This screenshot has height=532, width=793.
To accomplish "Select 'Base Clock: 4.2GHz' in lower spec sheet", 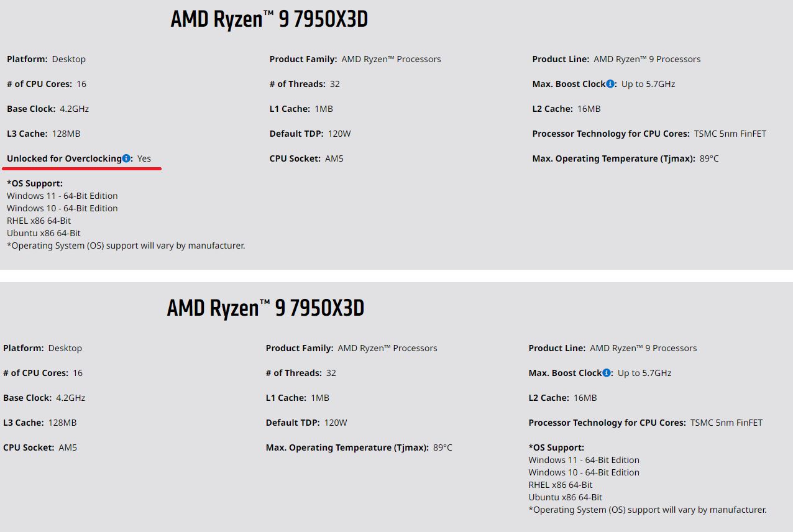I will coord(44,398).
